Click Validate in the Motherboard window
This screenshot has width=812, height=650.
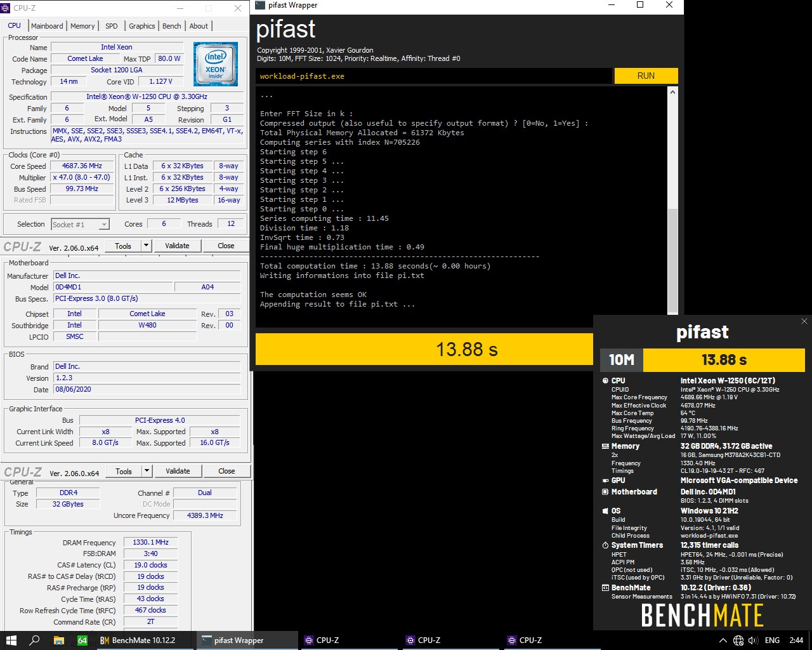click(178, 471)
